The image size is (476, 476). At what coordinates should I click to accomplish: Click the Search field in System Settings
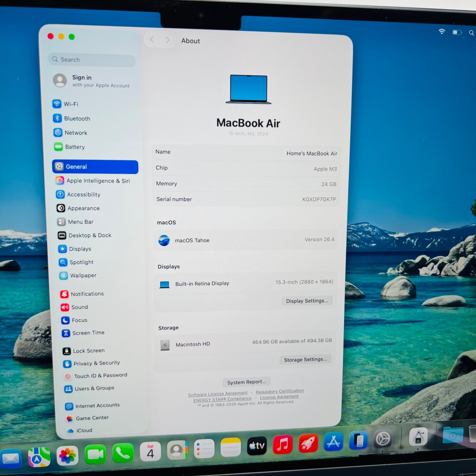tap(91, 59)
